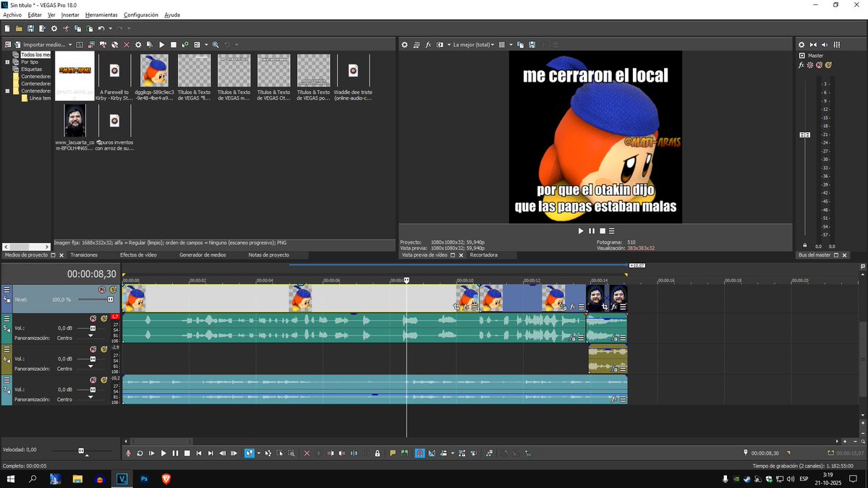This screenshot has width=868, height=488.
Task: Open the Insertar menu
Action: (70, 14)
